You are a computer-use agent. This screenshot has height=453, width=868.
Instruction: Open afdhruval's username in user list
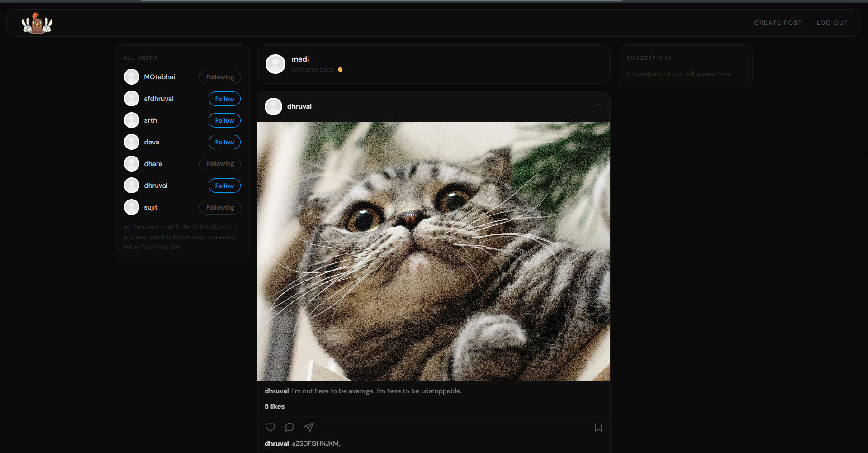coord(159,99)
